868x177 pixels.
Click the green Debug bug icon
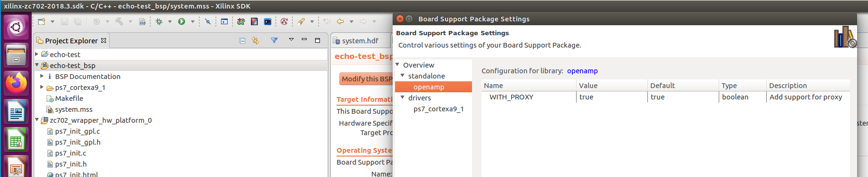click(x=159, y=21)
